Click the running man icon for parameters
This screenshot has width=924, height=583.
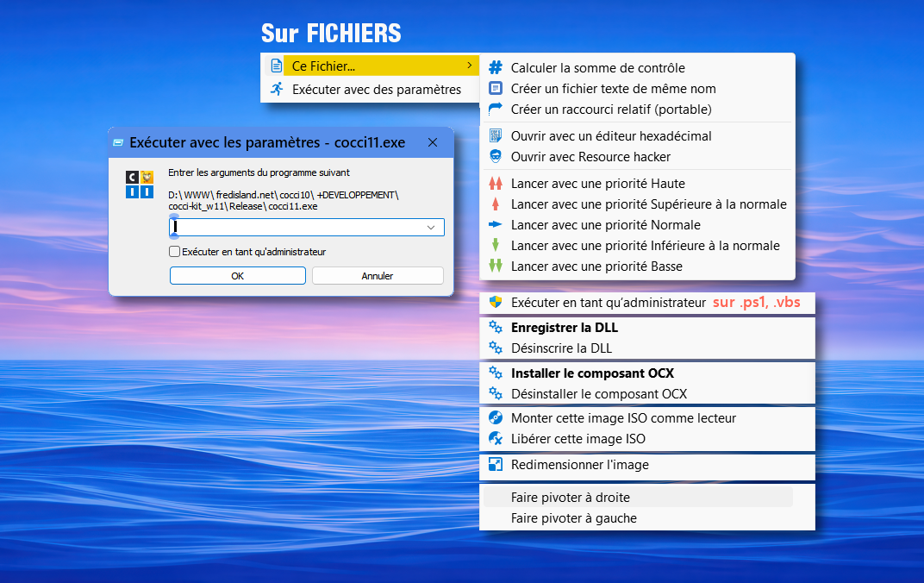[276, 89]
